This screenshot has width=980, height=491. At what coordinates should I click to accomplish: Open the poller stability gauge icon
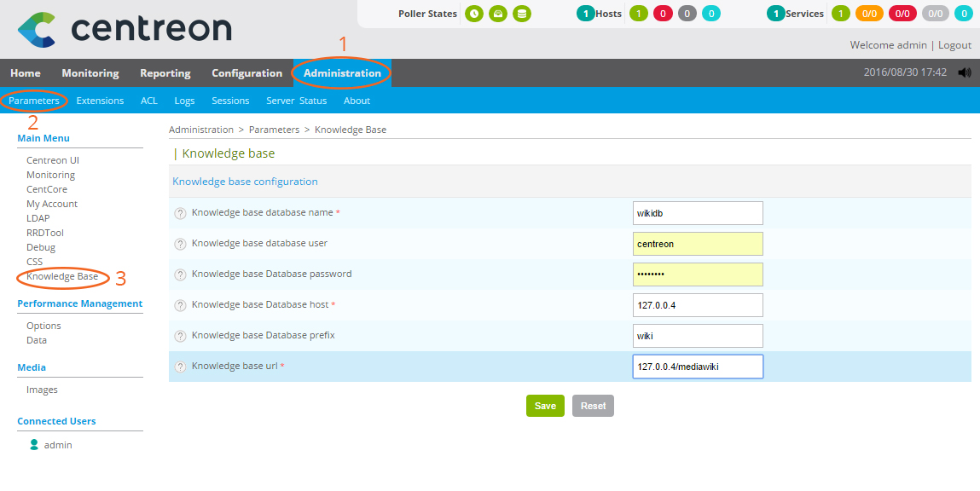tap(498, 13)
